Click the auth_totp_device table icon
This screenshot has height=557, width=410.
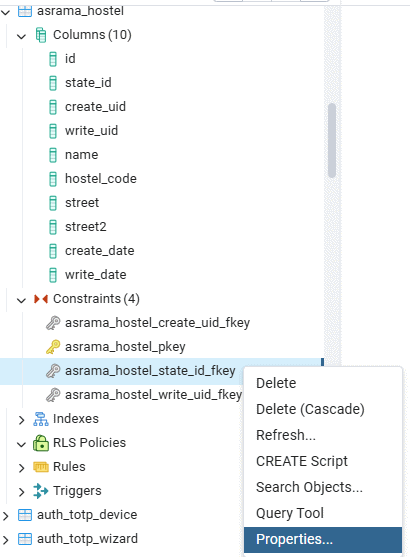(x=25, y=515)
